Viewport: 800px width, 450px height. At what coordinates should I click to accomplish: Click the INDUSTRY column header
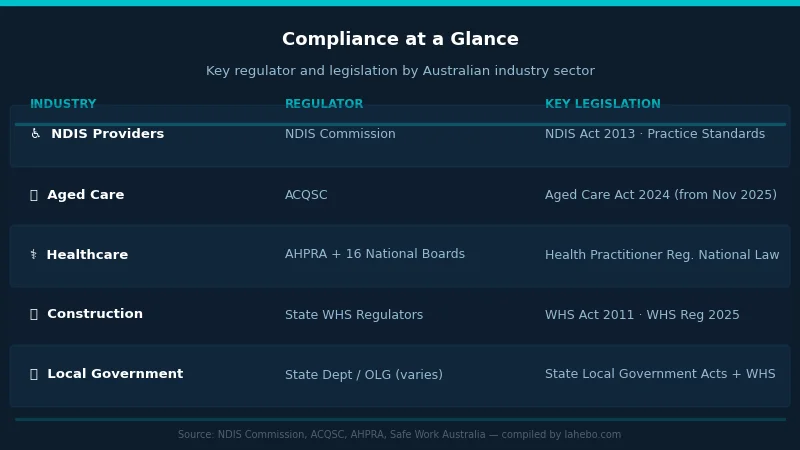click(63, 104)
